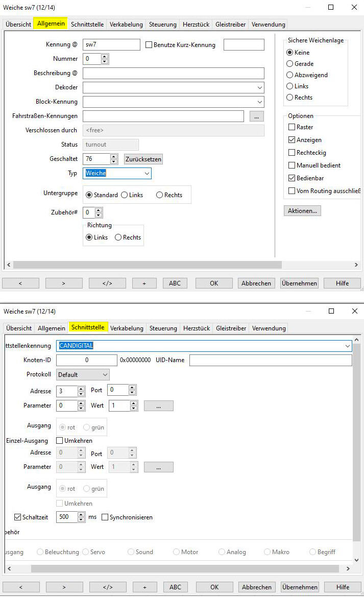
Task: Click the browse button beside Fahrstraßen-Kennungen
Action: coord(257,116)
